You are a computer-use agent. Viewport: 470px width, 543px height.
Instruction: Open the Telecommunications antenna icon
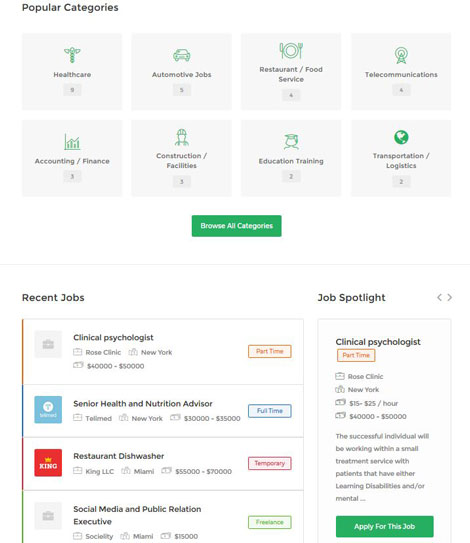401,55
